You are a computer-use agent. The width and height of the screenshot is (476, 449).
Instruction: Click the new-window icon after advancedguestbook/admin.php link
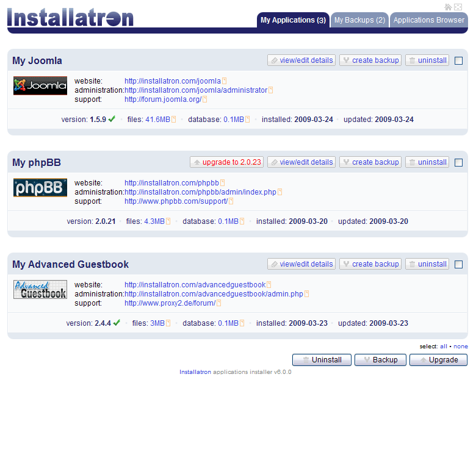point(306,294)
